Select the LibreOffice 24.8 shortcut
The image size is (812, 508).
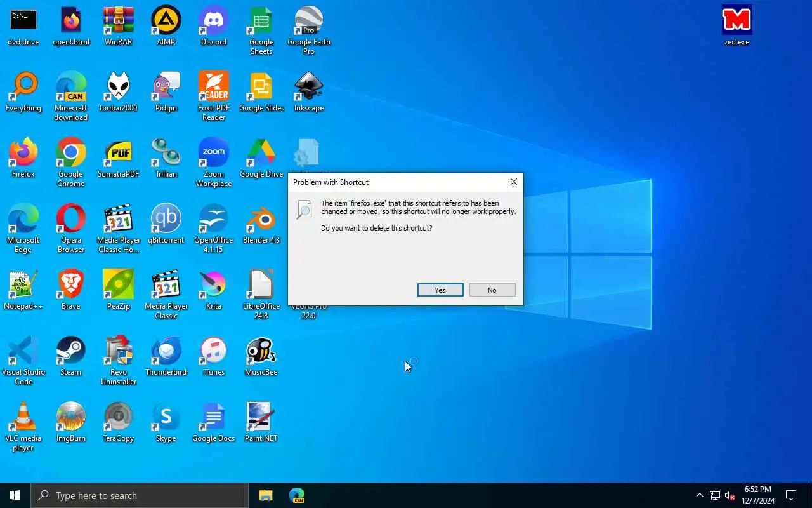[261, 295]
